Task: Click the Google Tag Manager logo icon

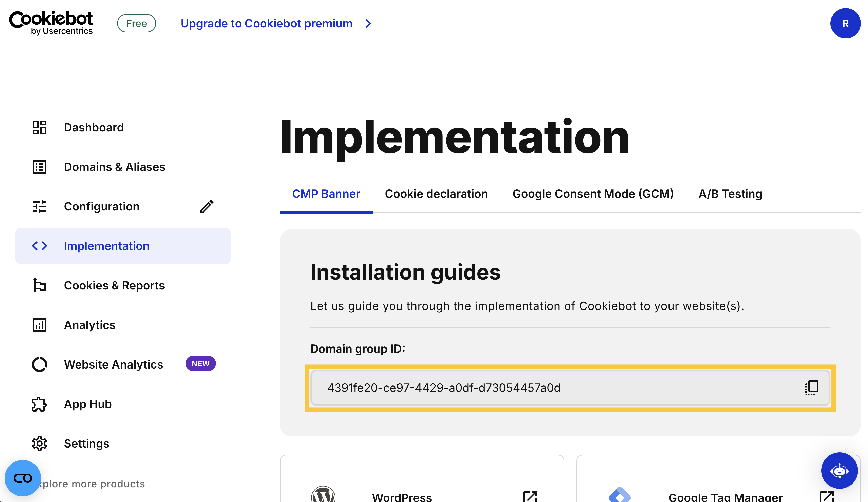Action: (619, 495)
